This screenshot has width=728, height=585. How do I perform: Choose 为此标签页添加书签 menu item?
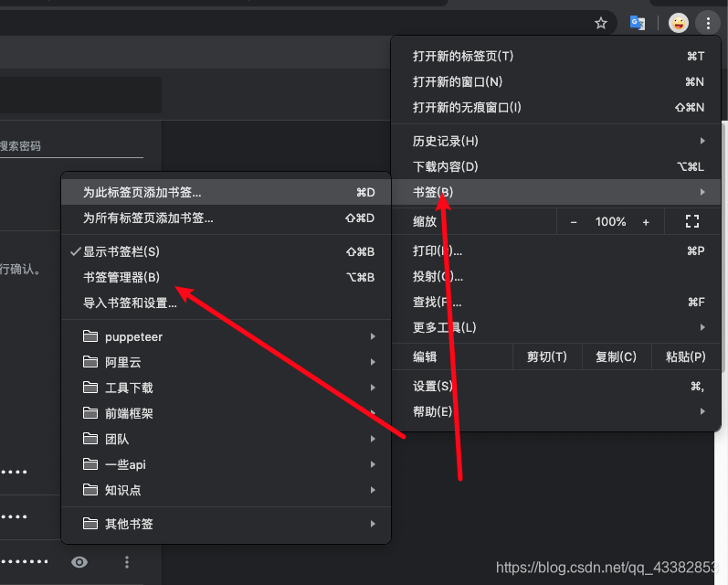pyautogui.click(x=227, y=192)
